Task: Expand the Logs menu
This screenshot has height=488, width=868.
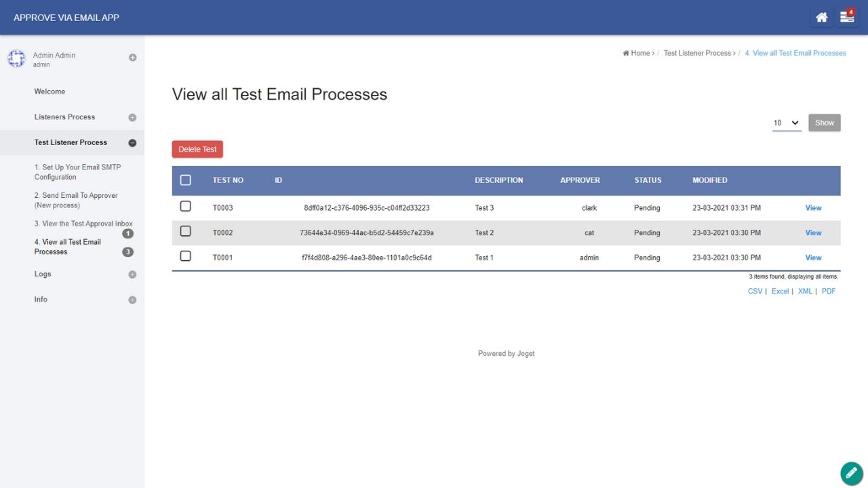Action: click(x=132, y=274)
